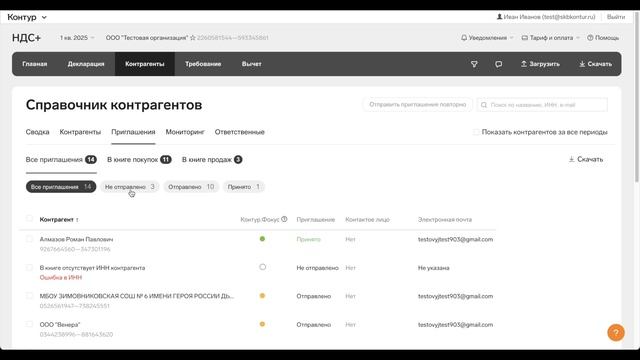
Task: Check the box for МБОУ ЗИМОВНИКОВСКАЯ СОШ row
Action: click(x=29, y=296)
